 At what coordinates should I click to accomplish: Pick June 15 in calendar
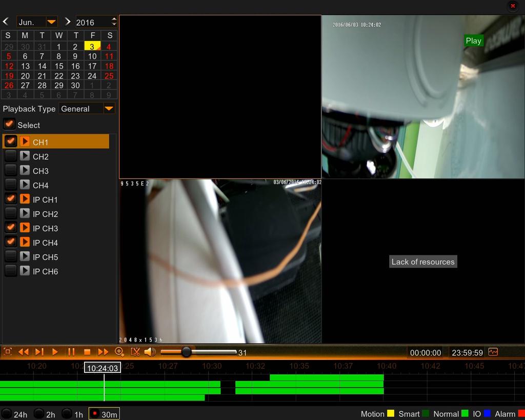pos(59,66)
